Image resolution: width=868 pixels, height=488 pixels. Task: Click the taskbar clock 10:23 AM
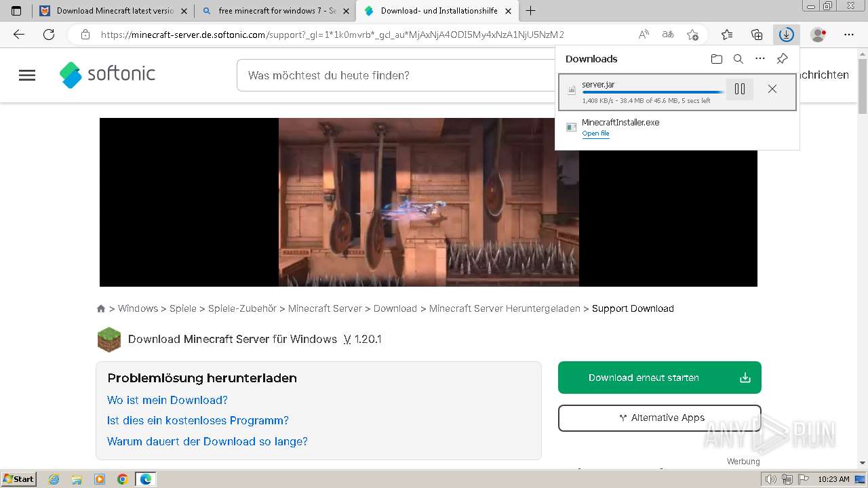click(x=833, y=479)
